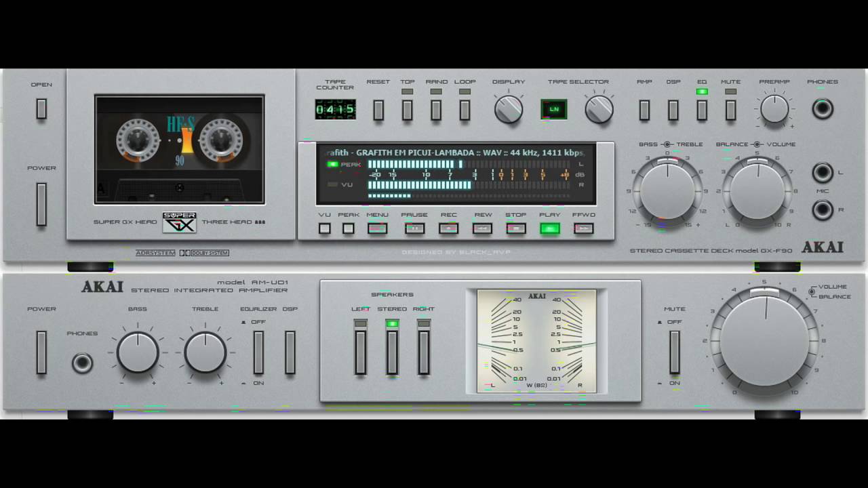Click the FFWD fast-forward button
Screen dimensions: 868x488
(x=584, y=228)
